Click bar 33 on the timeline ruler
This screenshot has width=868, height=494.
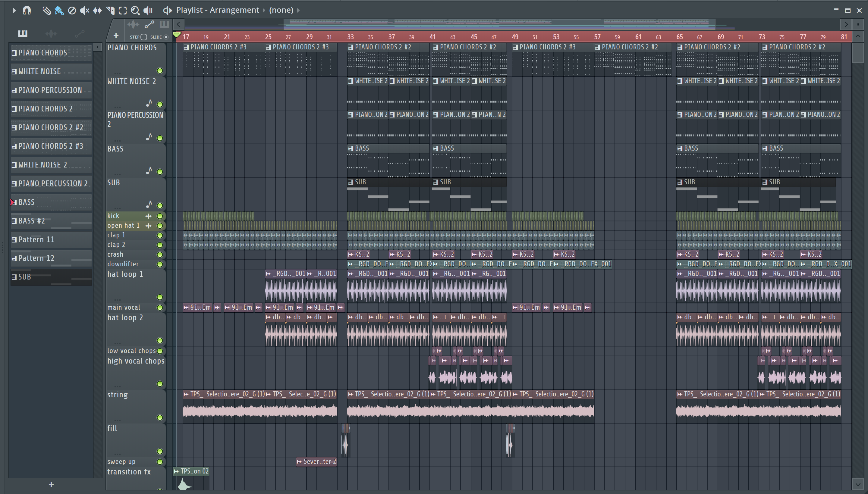350,37
